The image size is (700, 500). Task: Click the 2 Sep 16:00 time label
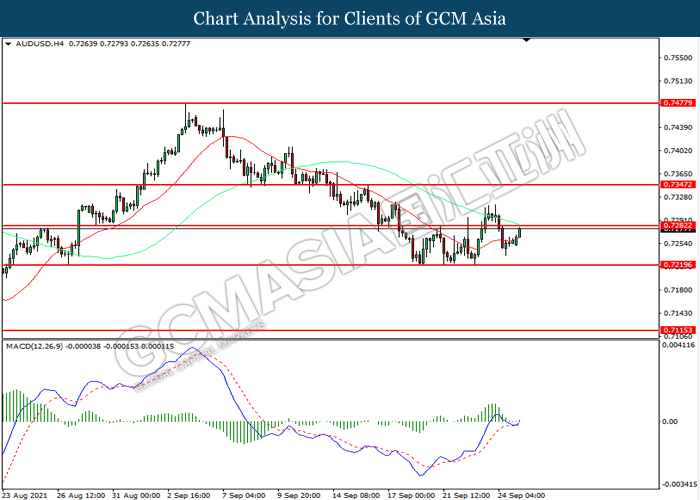[189, 496]
